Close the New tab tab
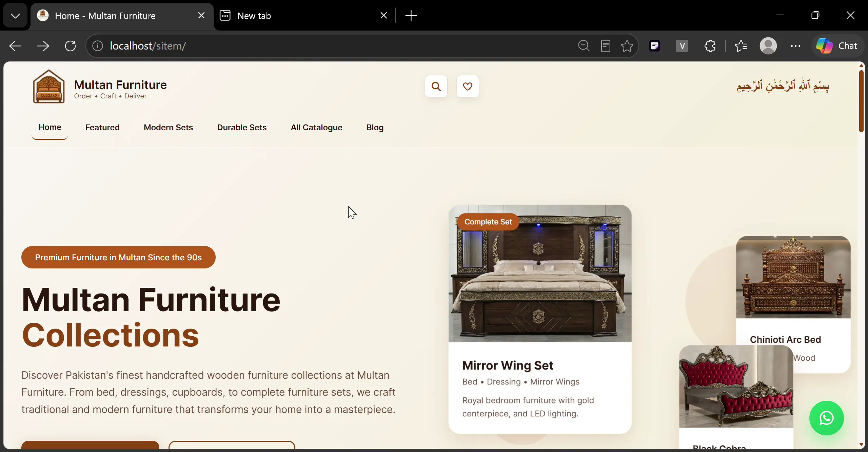This screenshot has height=452, width=868. click(383, 15)
